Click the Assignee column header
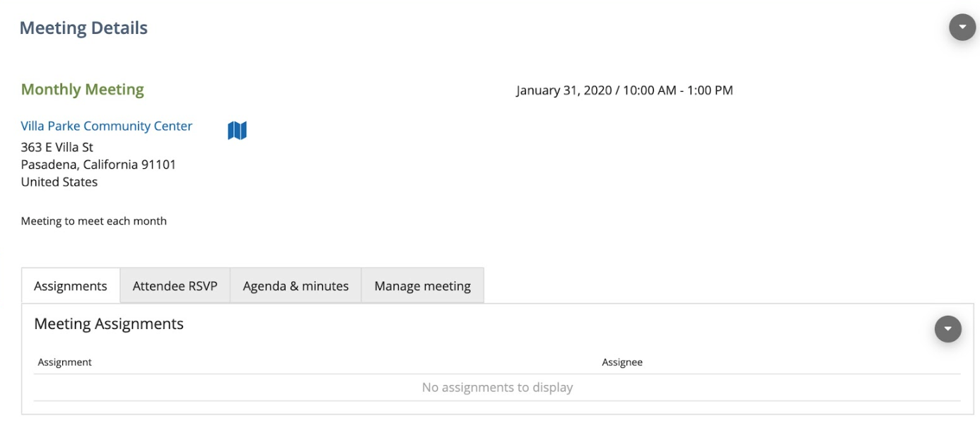This screenshot has height=428, width=980. point(622,362)
